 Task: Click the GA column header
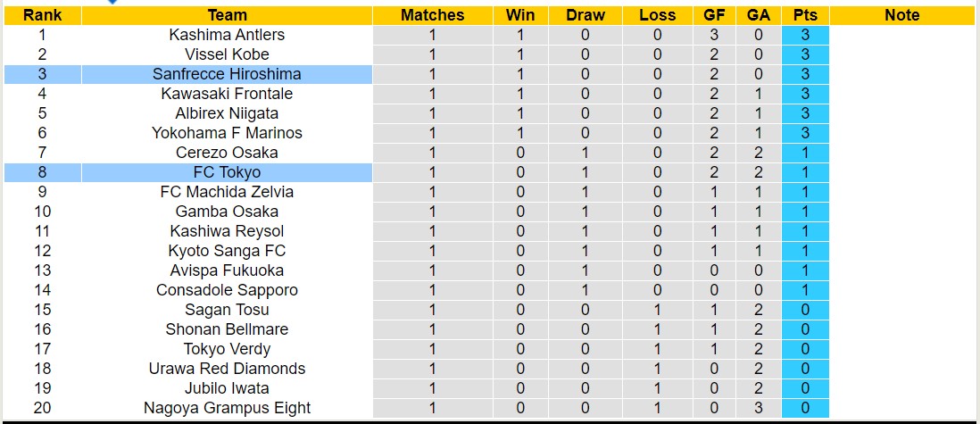(x=760, y=15)
